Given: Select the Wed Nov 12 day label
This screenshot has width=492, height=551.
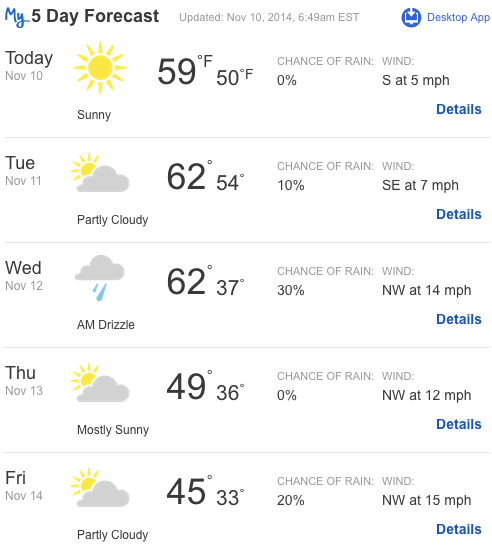Looking at the screenshot, I should (x=24, y=276).
